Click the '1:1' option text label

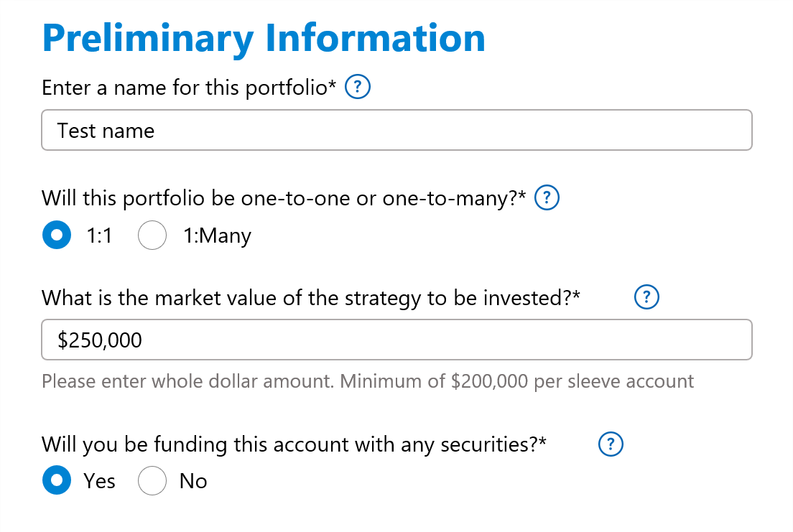pyautogui.click(x=99, y=235)
